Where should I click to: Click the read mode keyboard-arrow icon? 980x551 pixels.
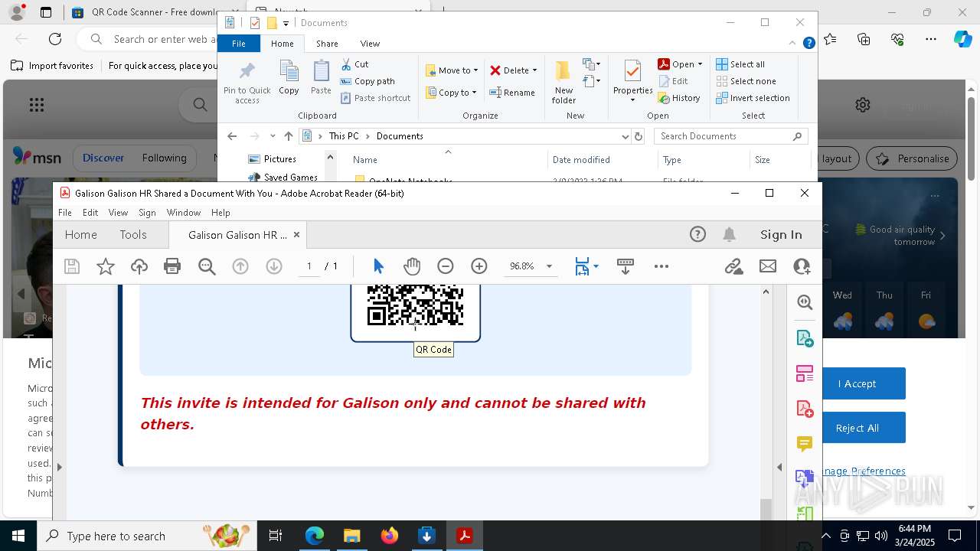tap(625, 266)
